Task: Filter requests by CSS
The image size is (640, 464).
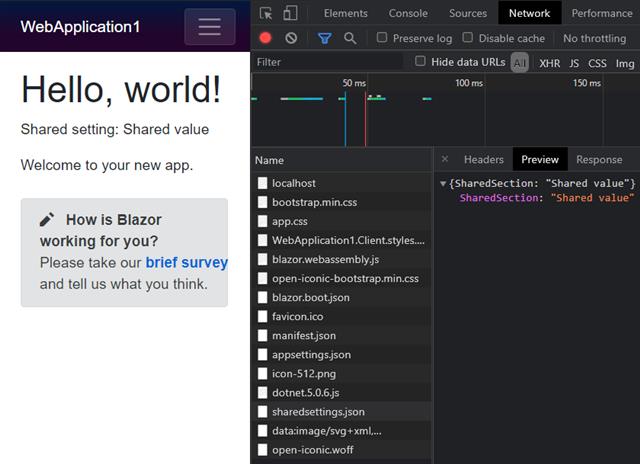Action: point(597,63)
